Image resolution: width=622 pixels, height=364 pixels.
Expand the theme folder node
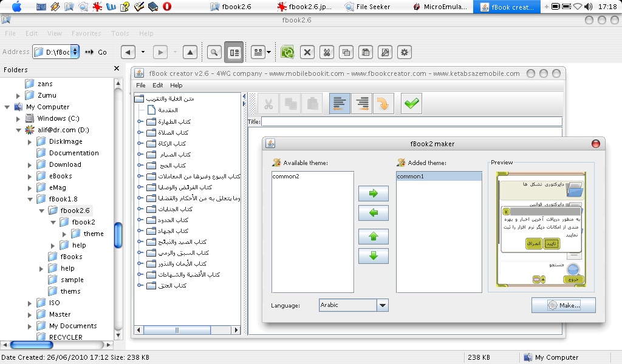click(64, 234)
